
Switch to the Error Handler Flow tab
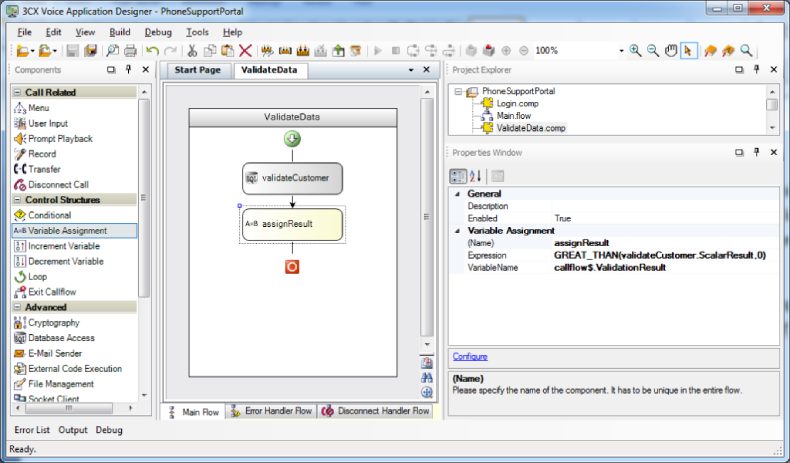[x=271, y=411]
